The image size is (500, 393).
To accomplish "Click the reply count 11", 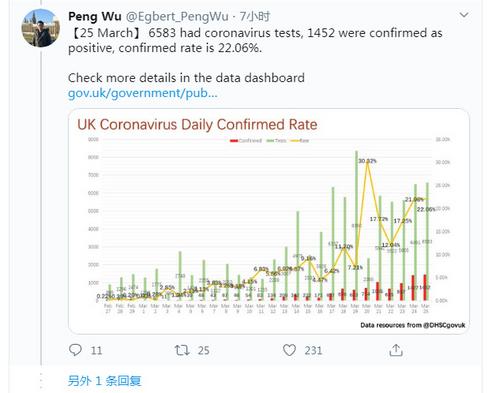I will point(96,350).
